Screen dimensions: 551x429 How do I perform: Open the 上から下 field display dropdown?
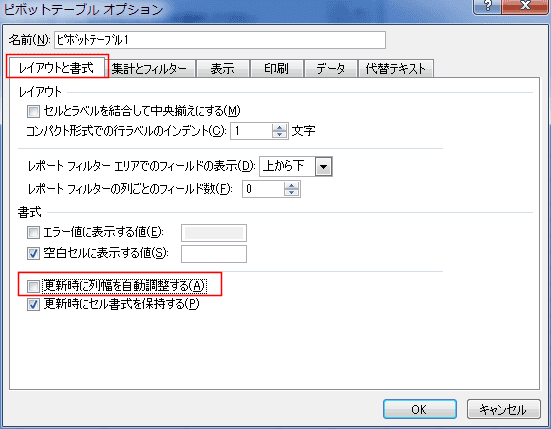click(323, 167)
